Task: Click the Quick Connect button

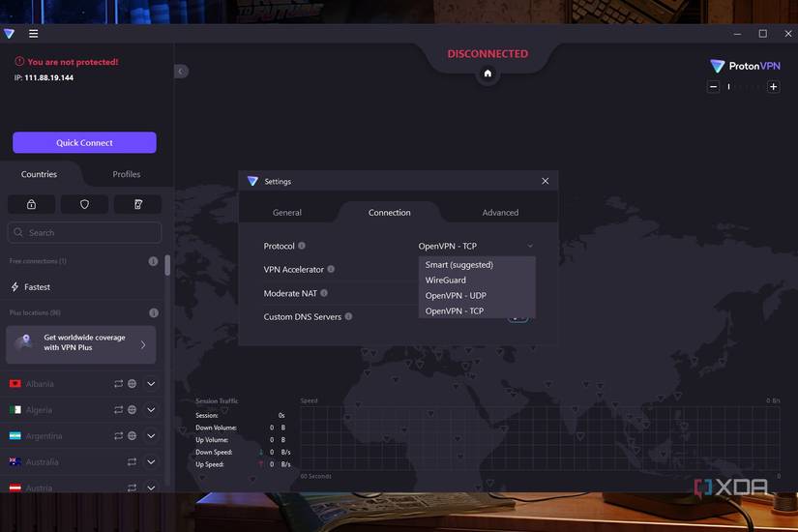Action: click(x=84, y=142)
